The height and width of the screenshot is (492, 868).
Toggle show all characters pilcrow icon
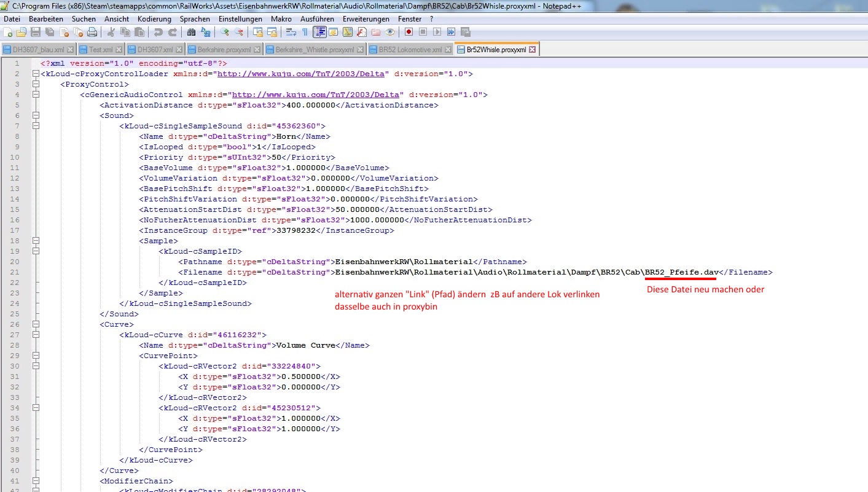[305, 32]
